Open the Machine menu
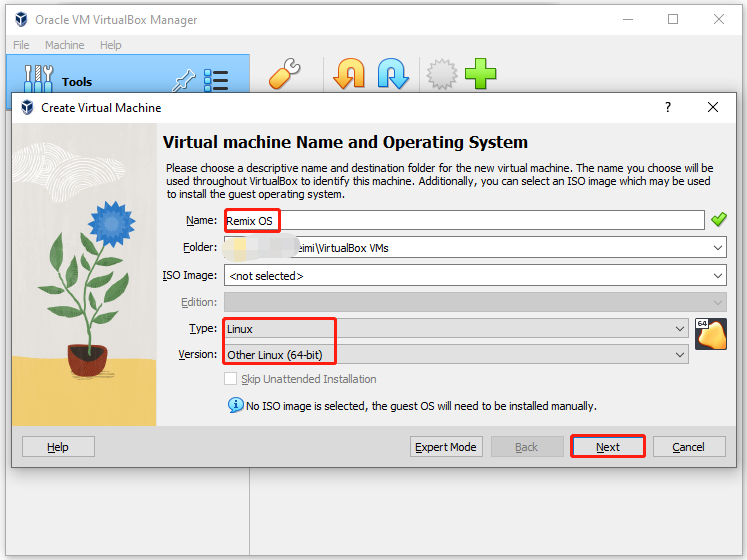747x560 pixels. coord(65,45)
